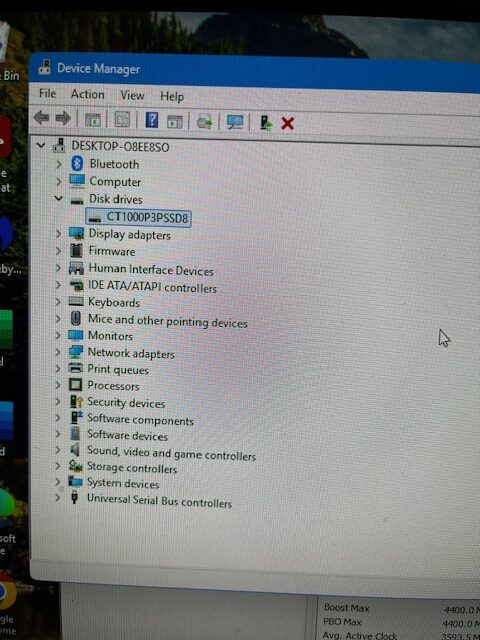Expand the Storage controllers arrow
This screenshot has width=480, height=640.
[58, 466]
